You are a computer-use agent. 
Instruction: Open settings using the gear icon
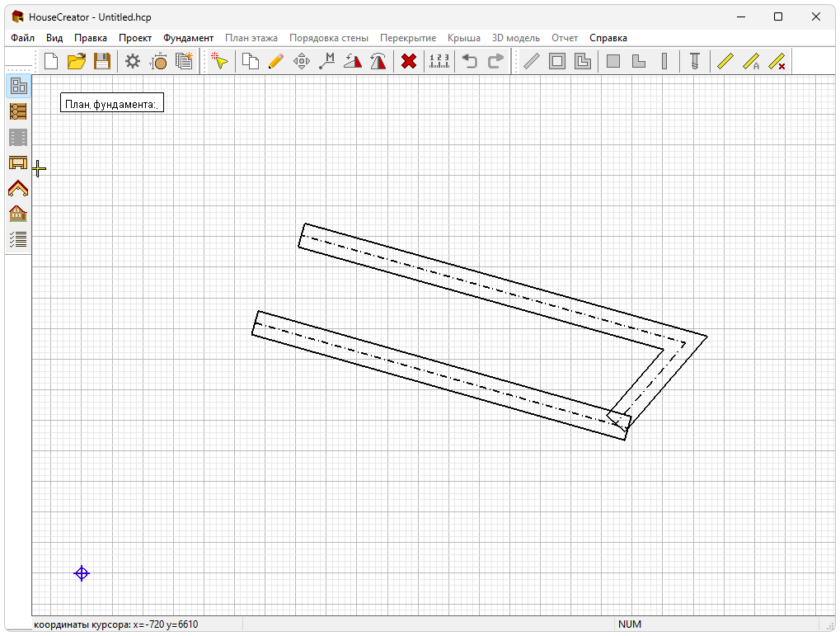[x=133, y=61]
